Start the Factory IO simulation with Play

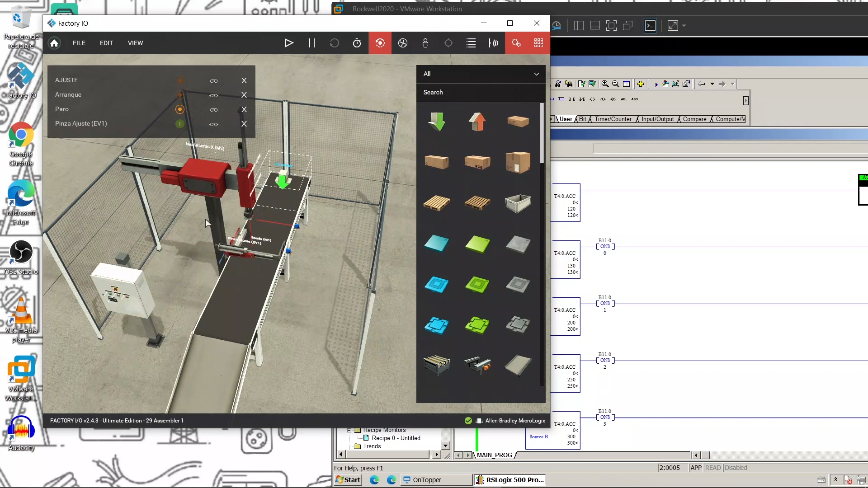(x=289, y=43)
